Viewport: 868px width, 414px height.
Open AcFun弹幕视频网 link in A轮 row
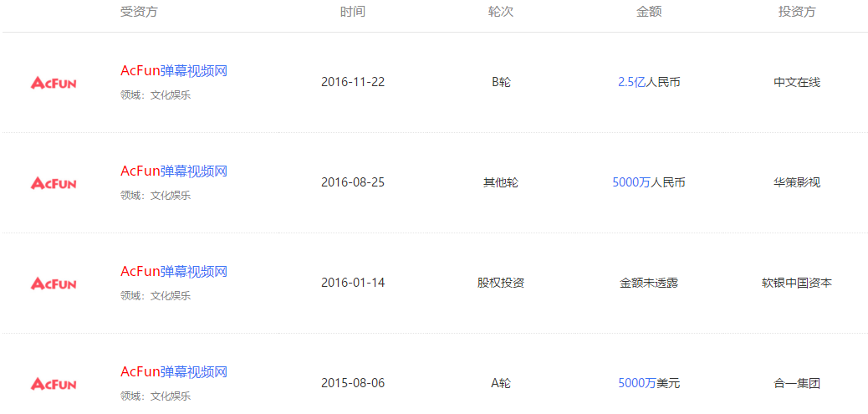pyautogui.click(x=174, y=372)
